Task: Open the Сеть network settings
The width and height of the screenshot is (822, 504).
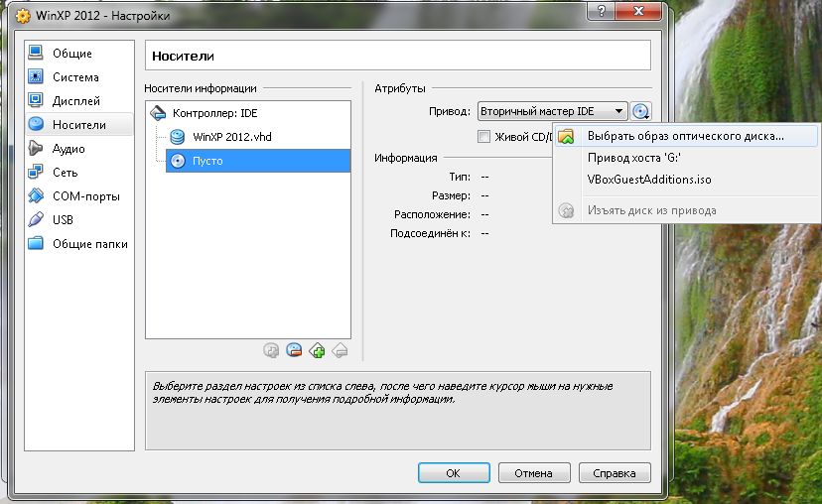Action: 65,173
